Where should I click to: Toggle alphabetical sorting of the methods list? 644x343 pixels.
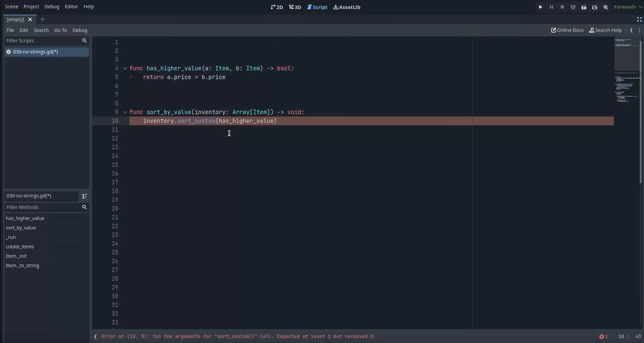coord(85,196)
